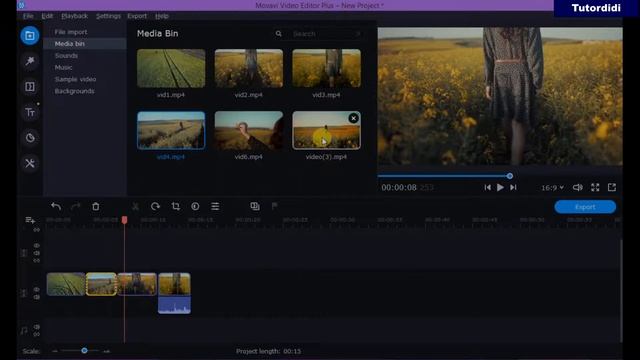Toggle visibility of the main video track

pyautogui.click(x=37, y=289)
